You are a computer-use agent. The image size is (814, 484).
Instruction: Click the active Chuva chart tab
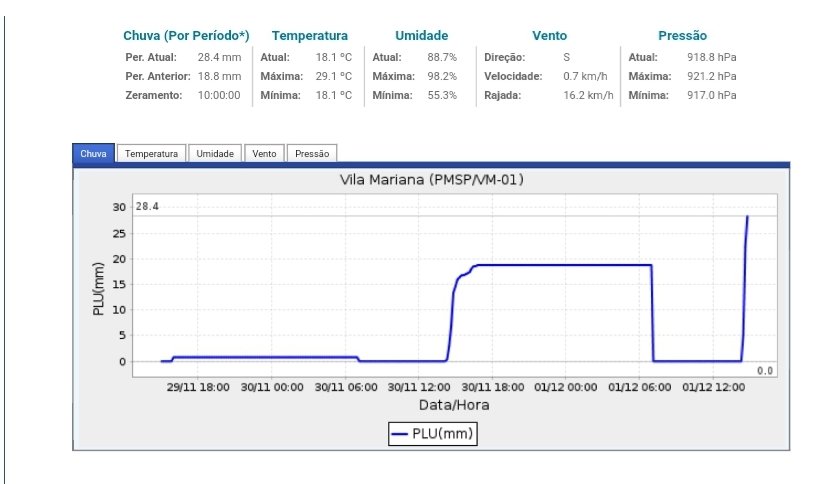pyautogui.click(x=93, y=154)
